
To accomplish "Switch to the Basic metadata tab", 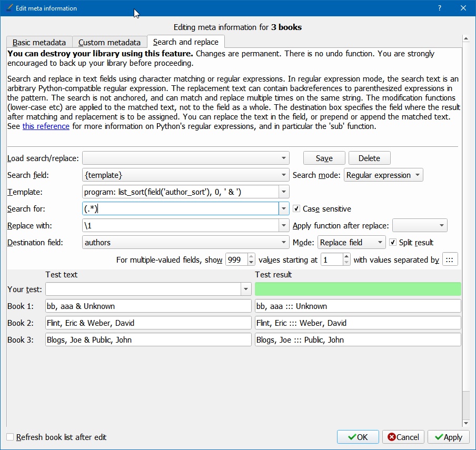I will (x=39, y=43).
